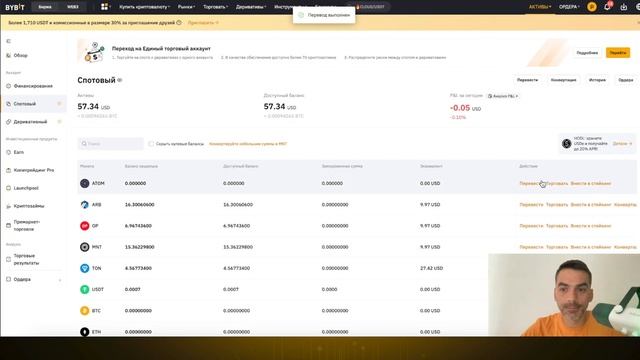Click the download app icon in header
The image size is (640, 360).
[623, 7]
